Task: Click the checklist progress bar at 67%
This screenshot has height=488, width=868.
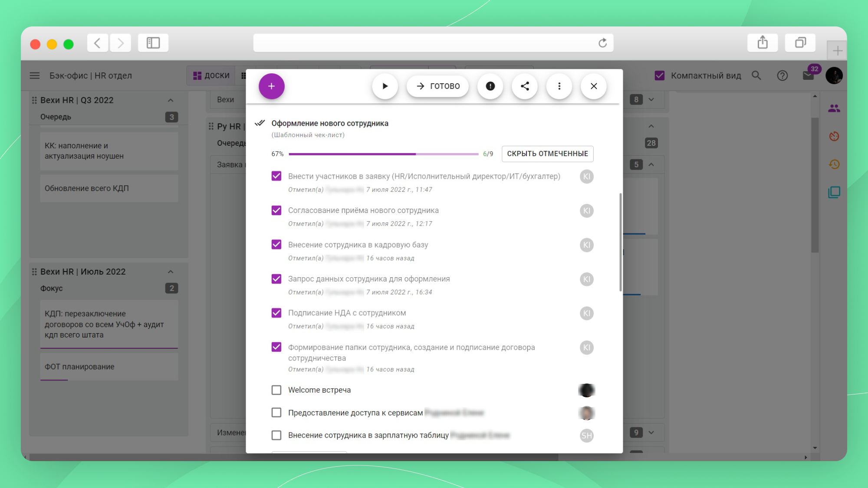Action: (x=383, y=154)
